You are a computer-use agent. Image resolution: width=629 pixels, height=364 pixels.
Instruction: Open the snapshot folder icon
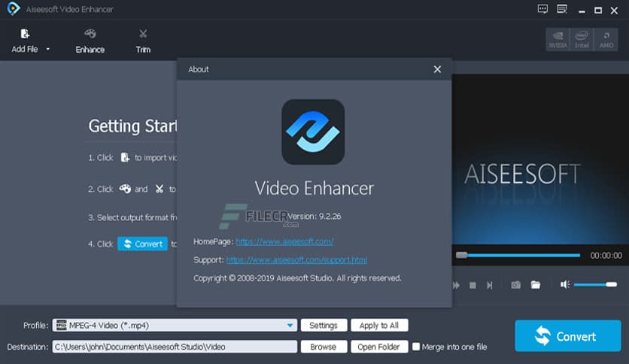pyautogui.click(x=536, y=284)
